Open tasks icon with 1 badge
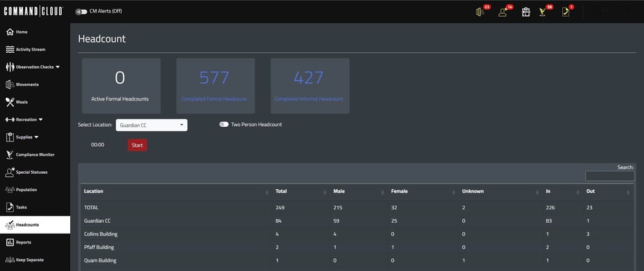This screenshot has width=644, height=271. [x=566, y=12]
